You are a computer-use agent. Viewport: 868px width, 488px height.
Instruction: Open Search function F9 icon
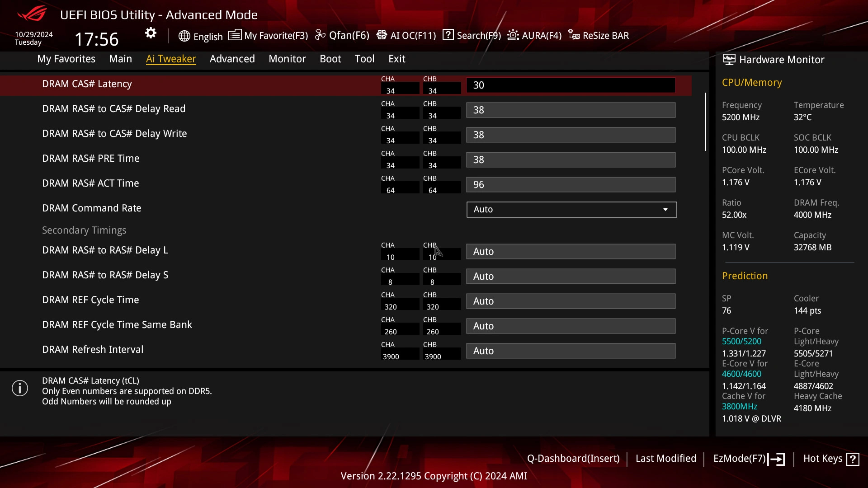tap(449, 35)
